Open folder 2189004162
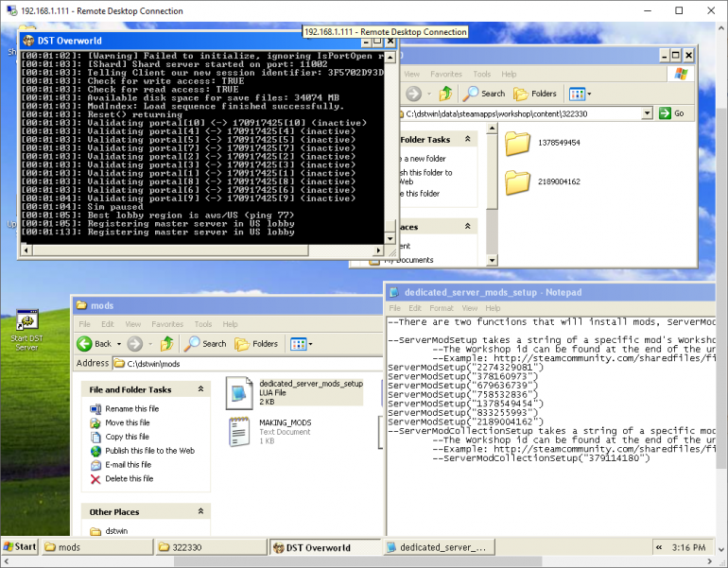728x568 pixels. (x=517, y=182)
